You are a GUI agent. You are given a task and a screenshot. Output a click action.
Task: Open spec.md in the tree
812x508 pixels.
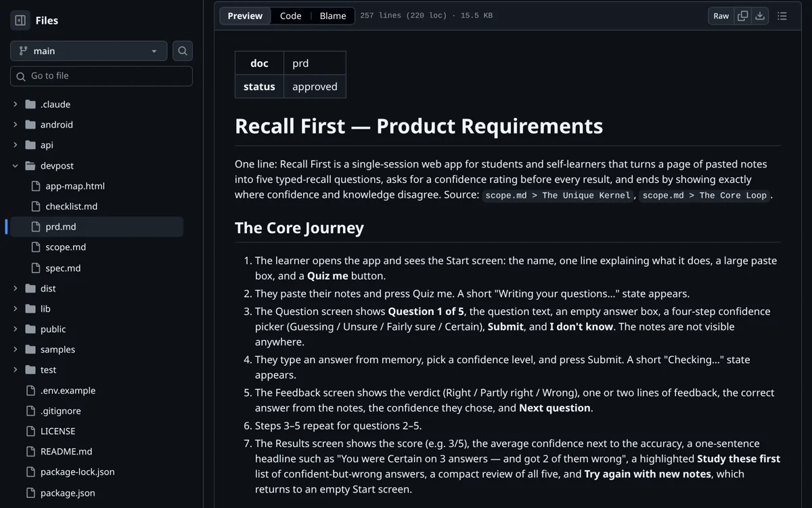[63, 268]
